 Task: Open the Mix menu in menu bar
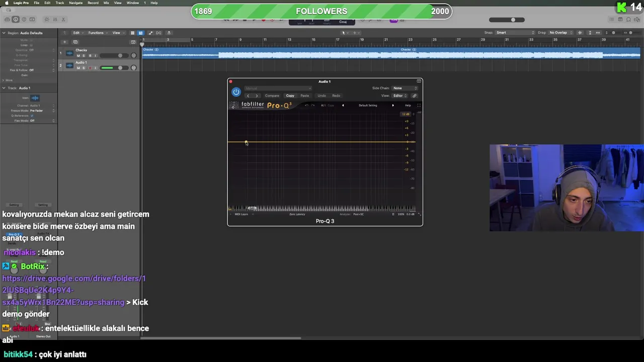pyautogui.click(x=106, y=3)
